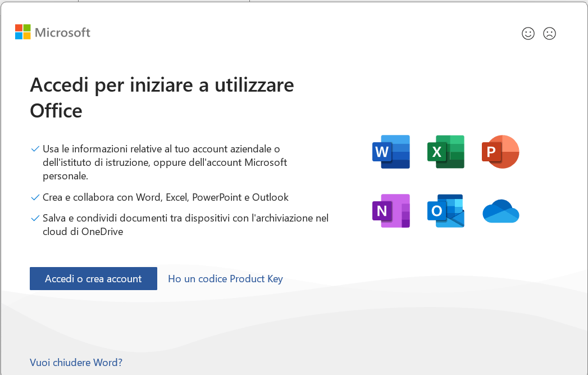588x375 pixels.
Task: Click the Outlook app icon
Action: pos(446,211)
